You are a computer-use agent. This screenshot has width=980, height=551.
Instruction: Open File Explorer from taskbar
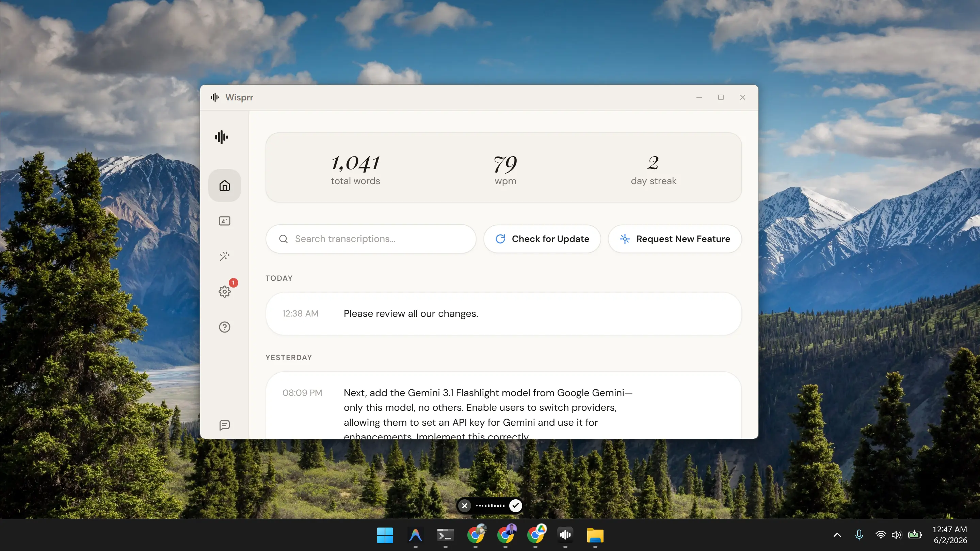point(595,535)
